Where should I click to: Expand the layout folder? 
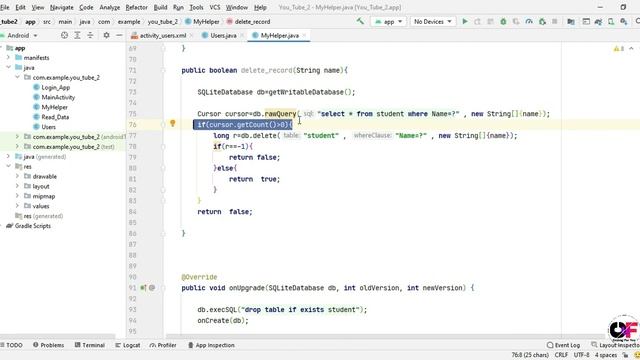17,186
